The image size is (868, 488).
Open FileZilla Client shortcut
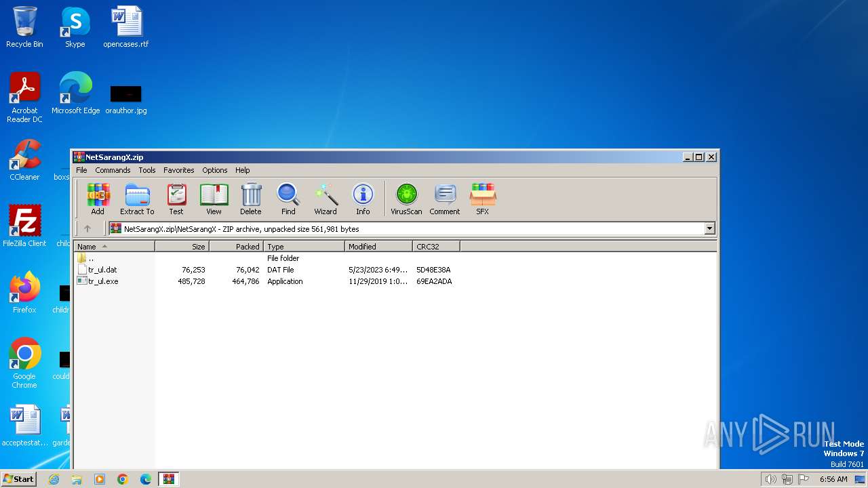(x=24, y=226)
